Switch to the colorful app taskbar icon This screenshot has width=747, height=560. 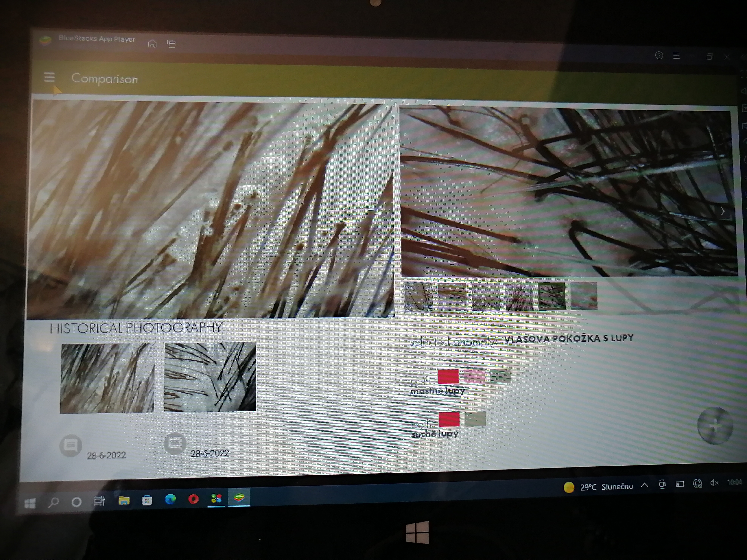click(x=216, y=498)
